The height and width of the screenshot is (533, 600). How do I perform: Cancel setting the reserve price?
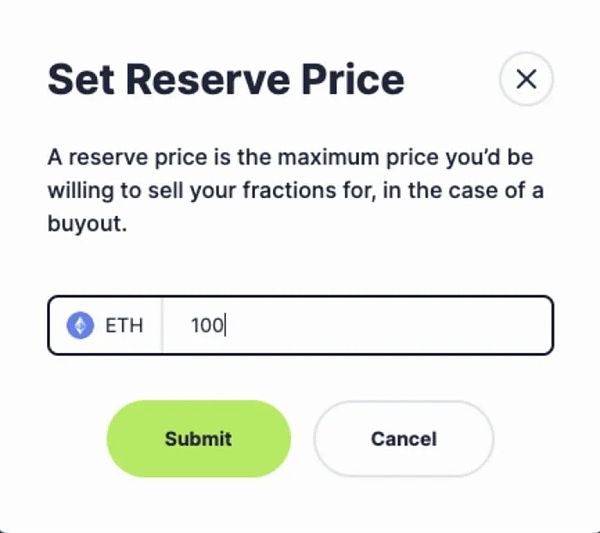[x=403, y=438]
